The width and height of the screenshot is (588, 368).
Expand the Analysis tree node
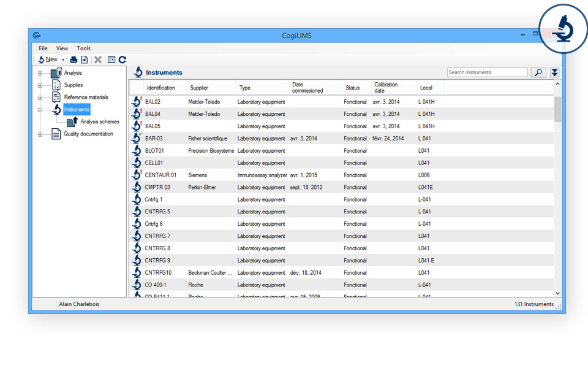point(40,74)
